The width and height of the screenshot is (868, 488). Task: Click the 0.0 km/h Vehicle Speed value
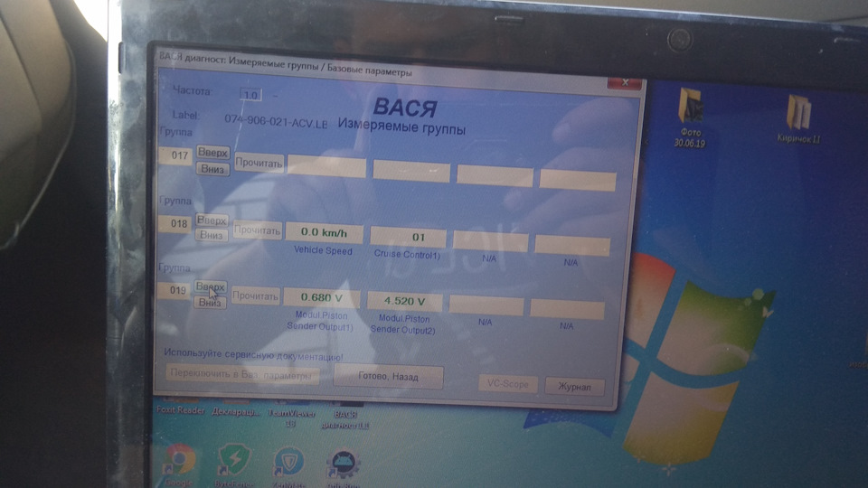324,233
